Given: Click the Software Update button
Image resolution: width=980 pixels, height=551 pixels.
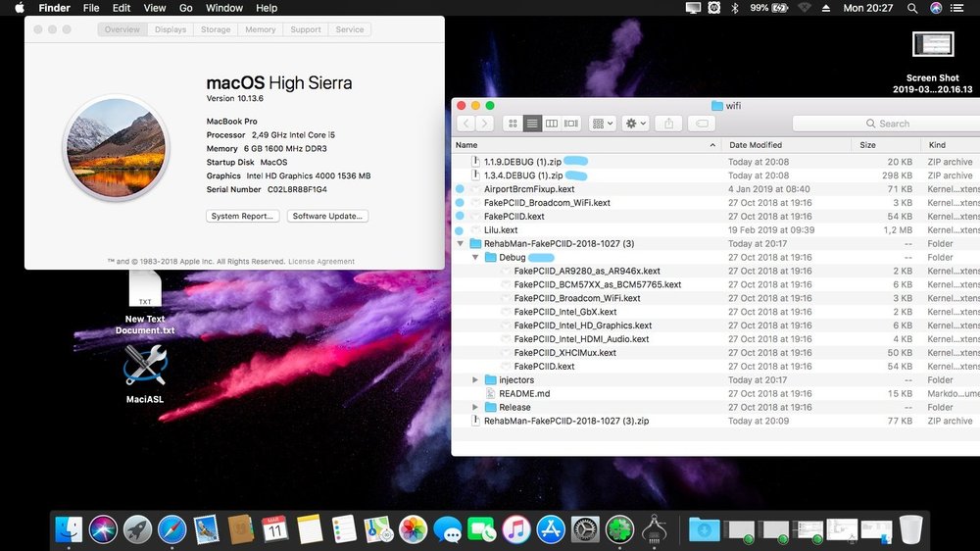Looking at the screenshot, I should 327,216.
